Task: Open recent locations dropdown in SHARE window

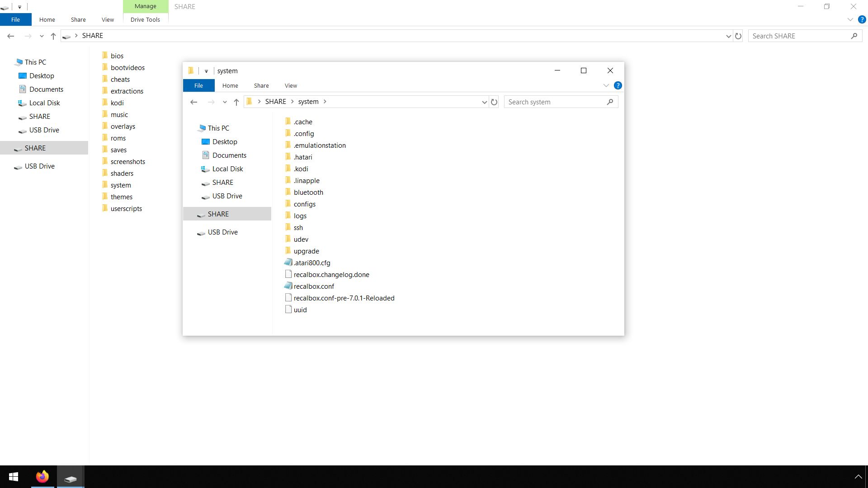Action: [42, 36]
